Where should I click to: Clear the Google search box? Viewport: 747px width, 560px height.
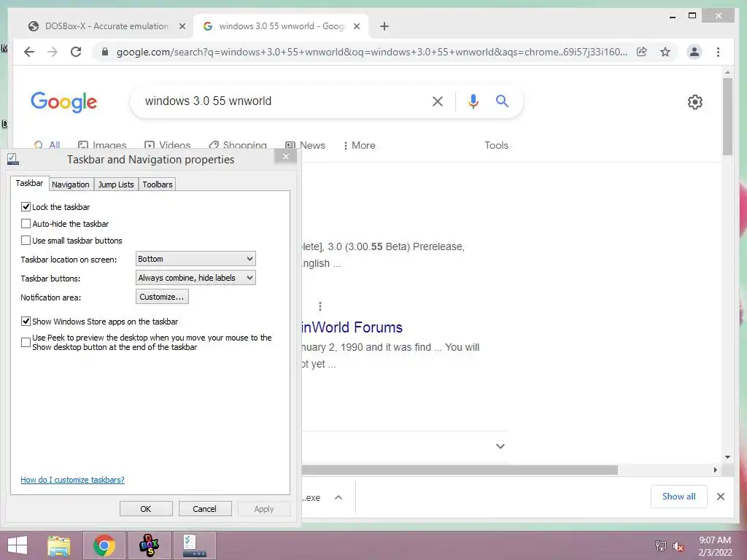point(438,101)
